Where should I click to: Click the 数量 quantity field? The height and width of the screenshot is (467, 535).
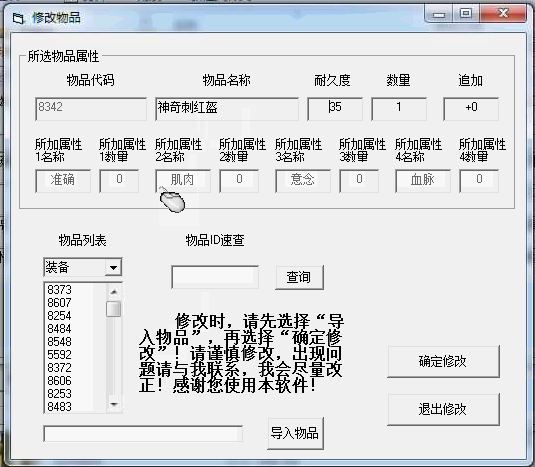pos(399,109)
